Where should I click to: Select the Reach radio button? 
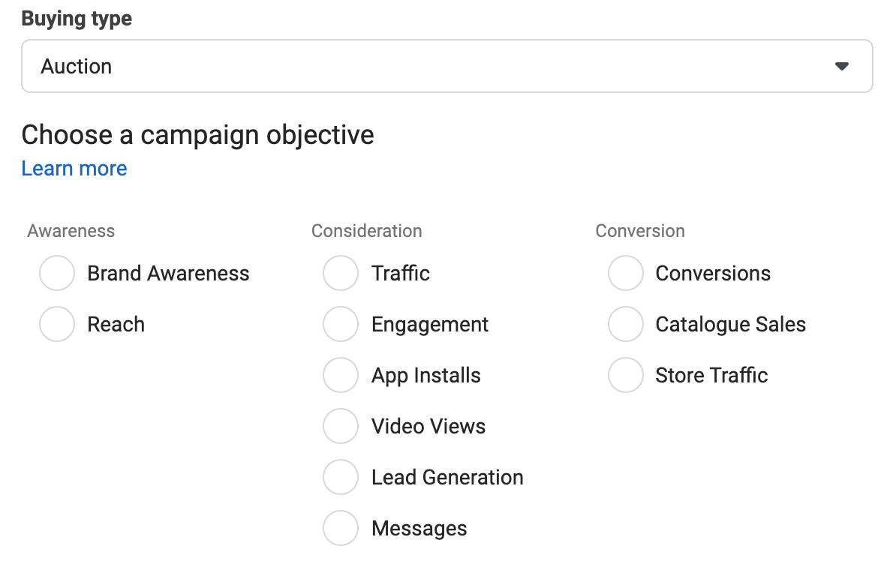click(x=57, y=325)
